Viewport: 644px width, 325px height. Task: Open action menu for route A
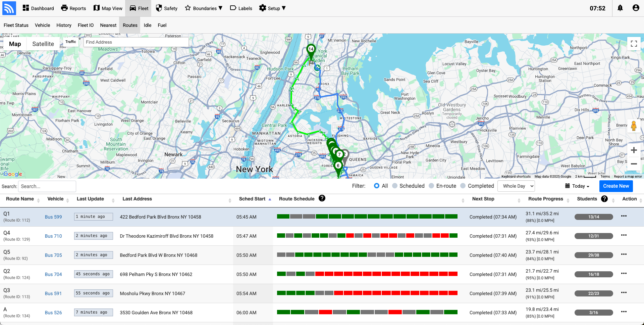point(624,312)
